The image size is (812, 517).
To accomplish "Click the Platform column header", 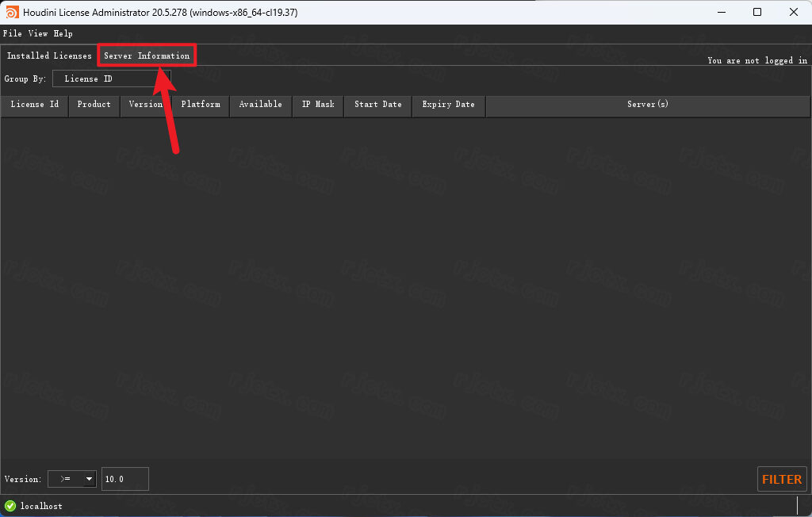I will [200, 105].
